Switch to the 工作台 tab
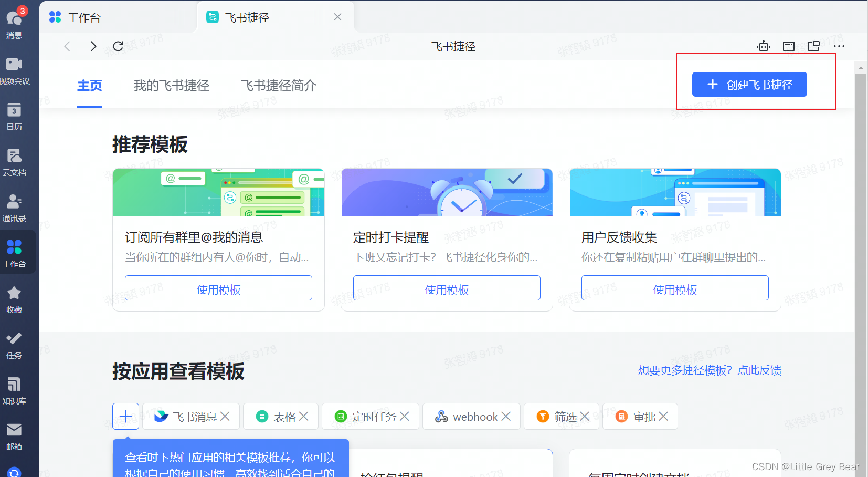This screenshot has width=868, height=477. click(x=118, y=17)
